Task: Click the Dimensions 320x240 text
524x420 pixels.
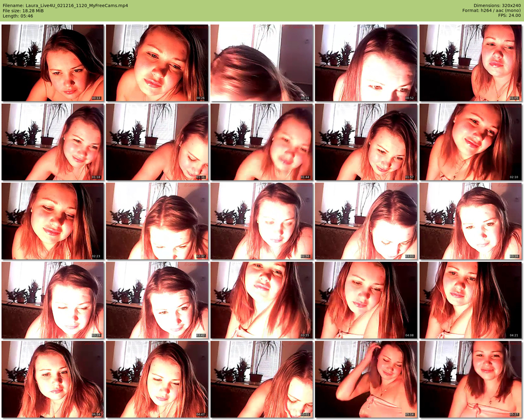Action: point(497,6)
